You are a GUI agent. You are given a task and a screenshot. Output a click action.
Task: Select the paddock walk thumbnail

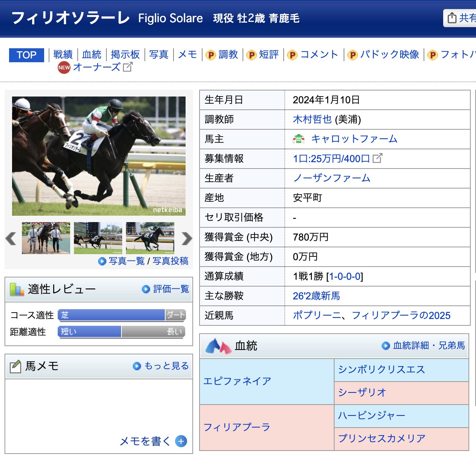point(46,238)
